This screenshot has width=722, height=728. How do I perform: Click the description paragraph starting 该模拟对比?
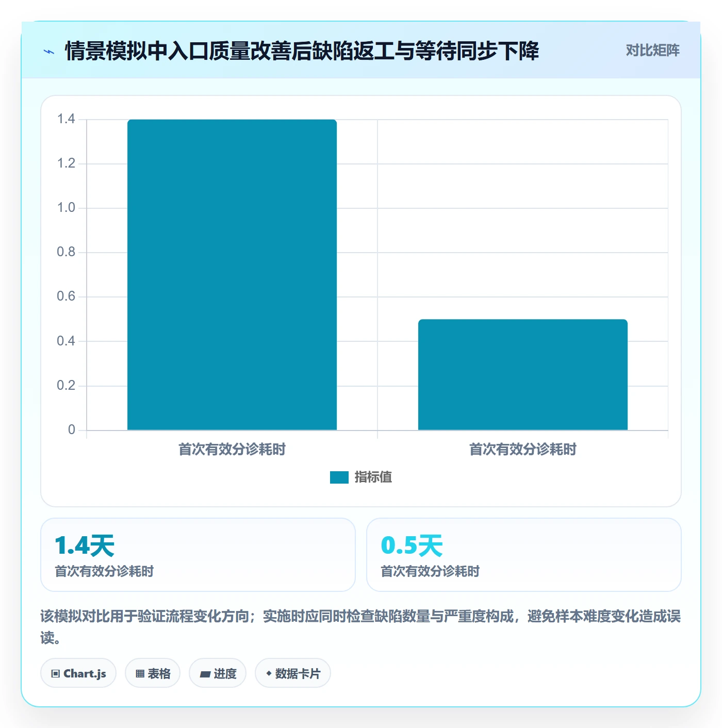tap(361, 627)
